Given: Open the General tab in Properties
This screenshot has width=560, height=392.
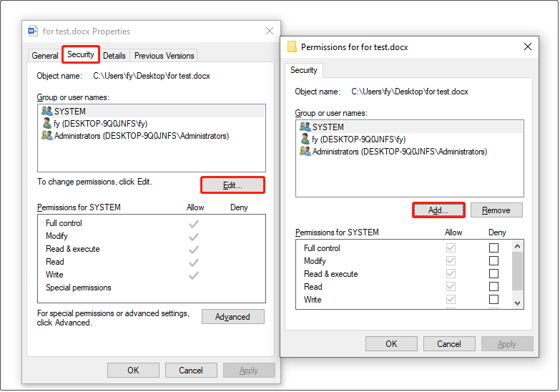Looking at the screenshot, I should pos(44,56).
